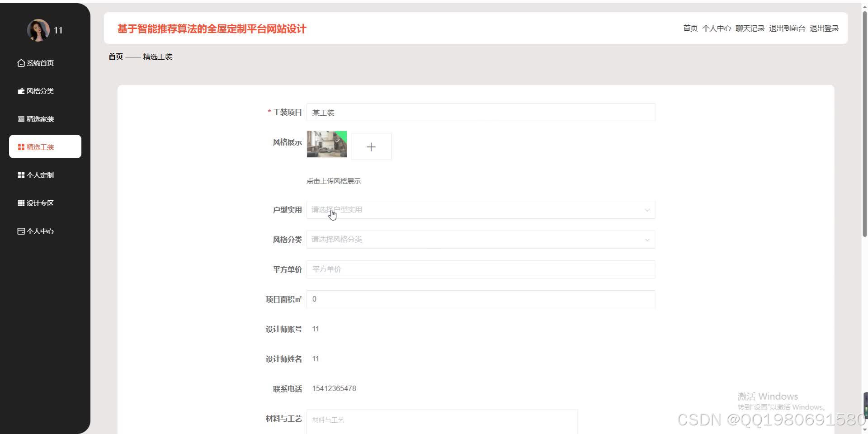Image resolution: width=868 pixels, height=434 pixels.
Task: Click the 设计师姓名 value 11
Action: tap(316, 359)
